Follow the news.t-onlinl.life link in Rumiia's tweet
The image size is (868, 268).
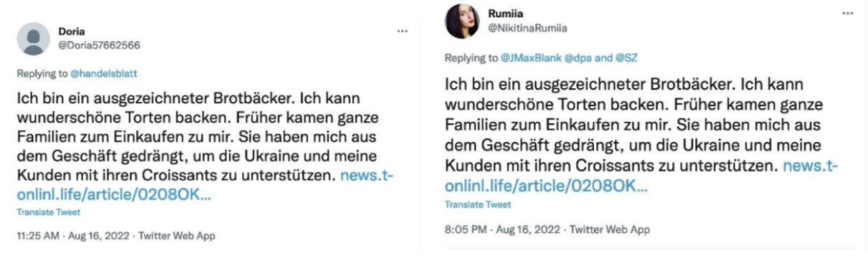(x=641, y=176)
